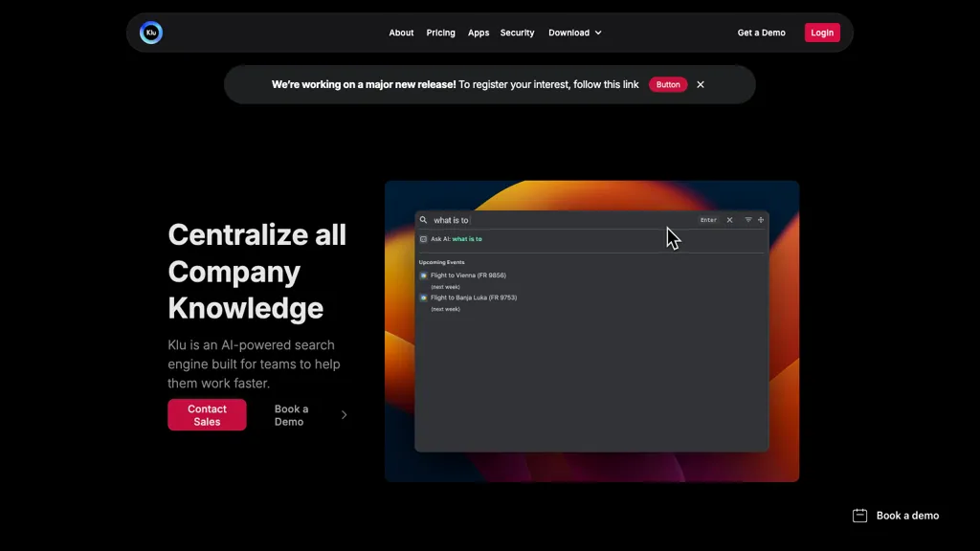Open the Apps section from the navbar
980x551 pixels.
(x=479, y=32)
